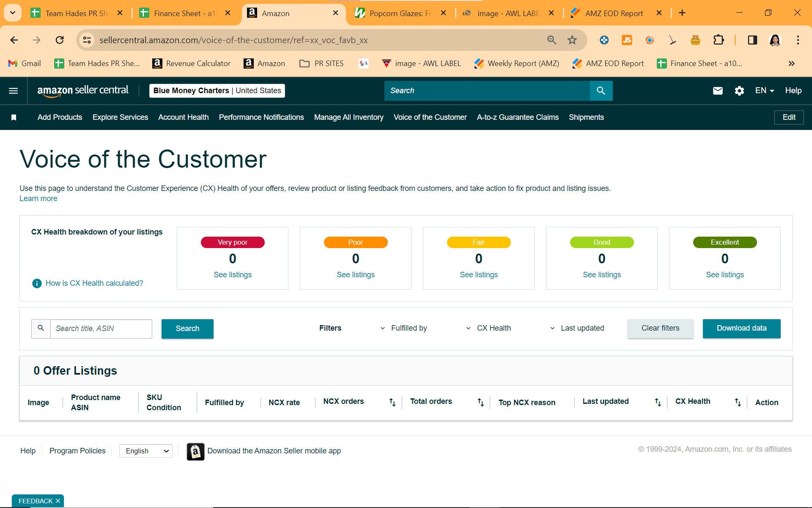Open Help in the top header

tap(793, 91)
